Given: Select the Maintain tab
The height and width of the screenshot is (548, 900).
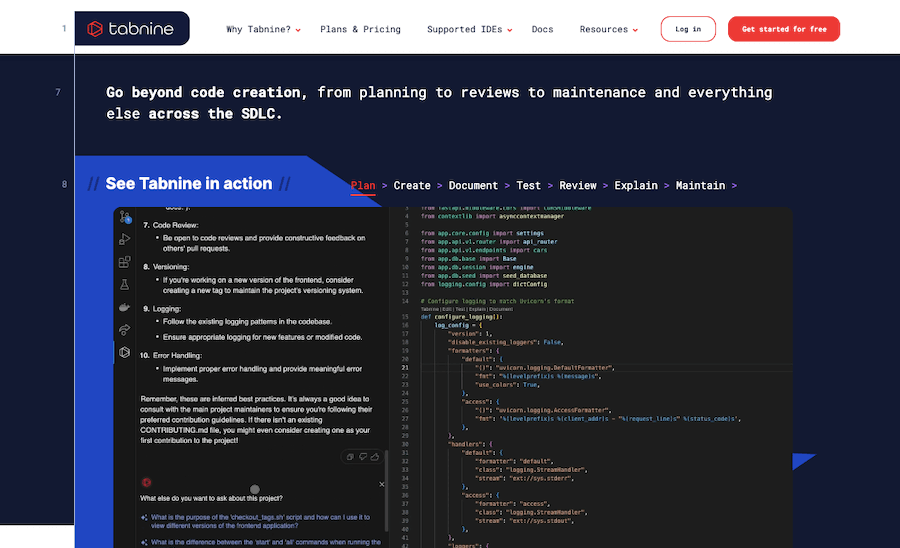Looking at the screenshot, I should coord(701,185).
